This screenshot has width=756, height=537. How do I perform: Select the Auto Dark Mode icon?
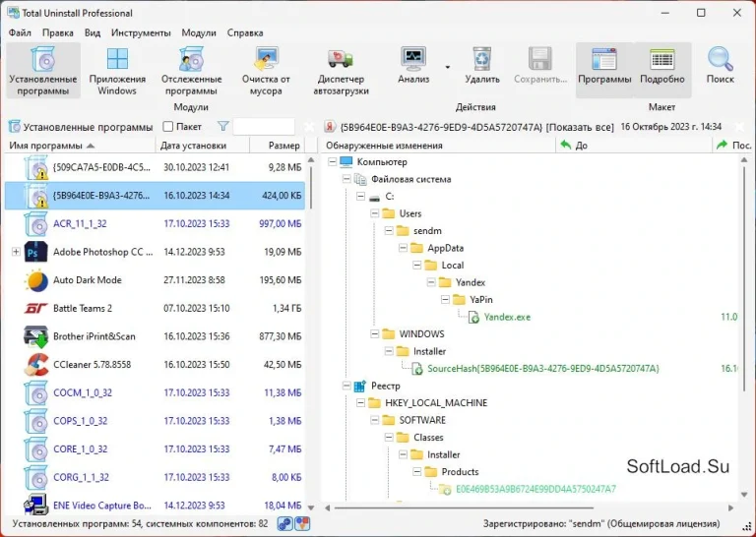(36, 280)
